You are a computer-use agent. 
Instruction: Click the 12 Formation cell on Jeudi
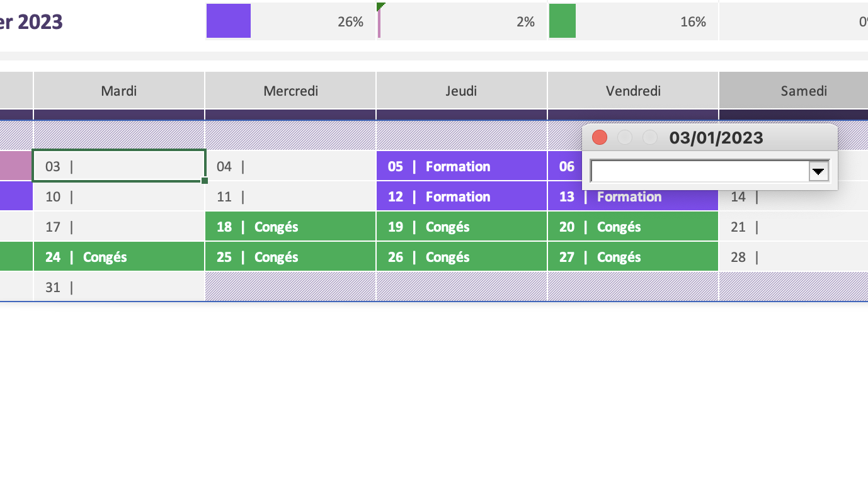(462, 196)
